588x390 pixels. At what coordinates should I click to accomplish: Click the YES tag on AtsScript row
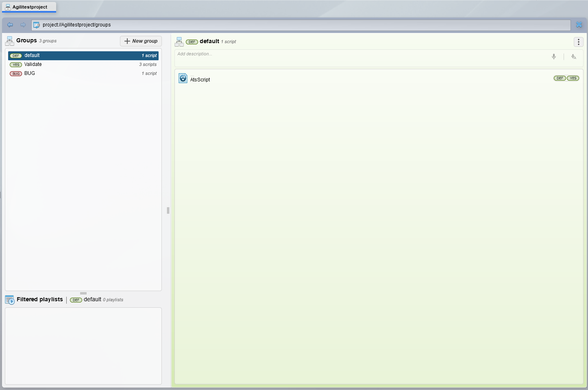pyautogui.click(x=573, y=78)
